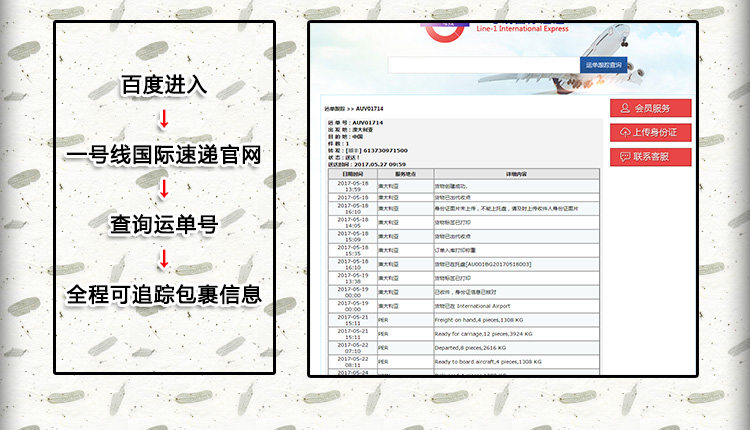Click the Line-1 International Express logo text
Viewport: 750px width, 430px height.
pyautogui.click(x=522, y=29)
